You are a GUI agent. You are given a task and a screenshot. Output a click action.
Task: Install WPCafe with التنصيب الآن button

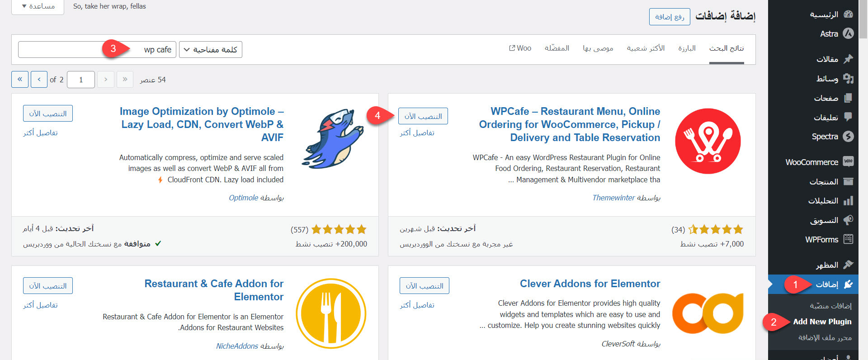[423, 116]
